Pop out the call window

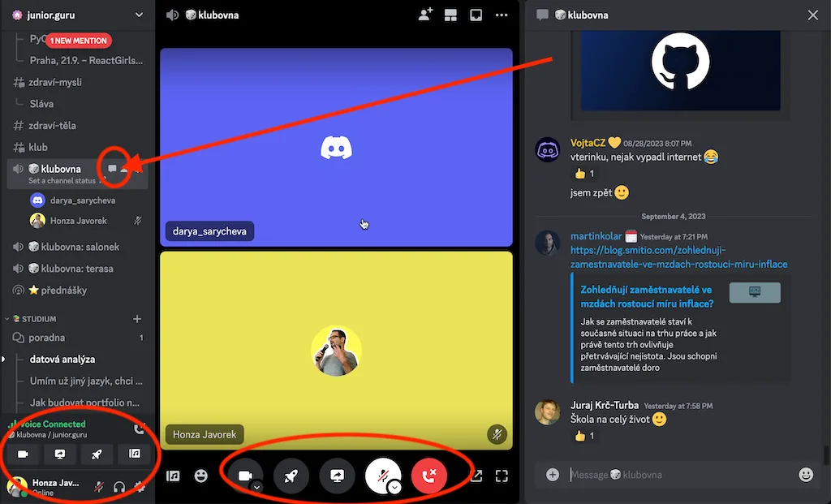tap(476, 476)
